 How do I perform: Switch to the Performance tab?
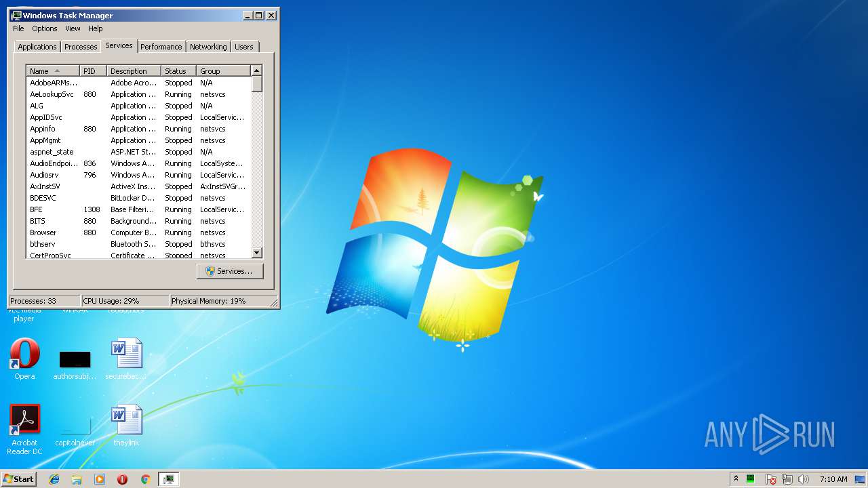tap(161, 47)
